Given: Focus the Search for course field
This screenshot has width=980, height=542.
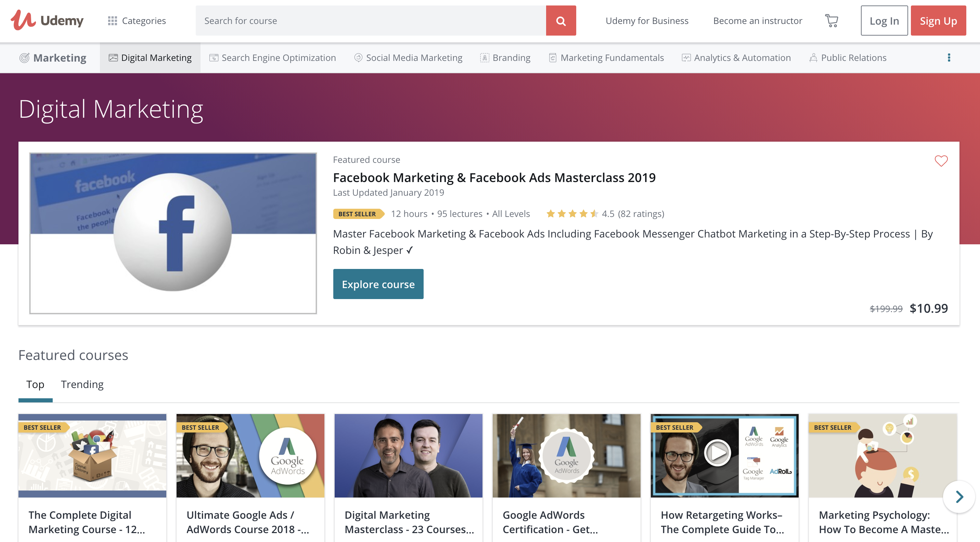Looking at the screenshot, I should coord(371,21).
